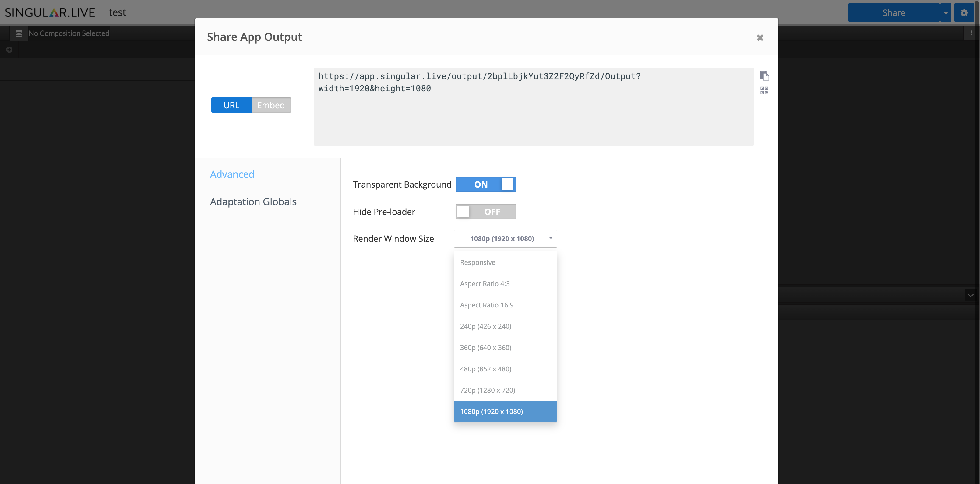Viewport: 980px width, 484px height.
Task: Choose 720p (1280 x 720) option
Action: point(487,390)
